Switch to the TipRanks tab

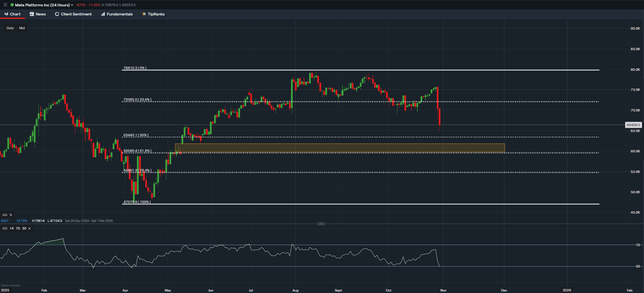click(156, 14)
